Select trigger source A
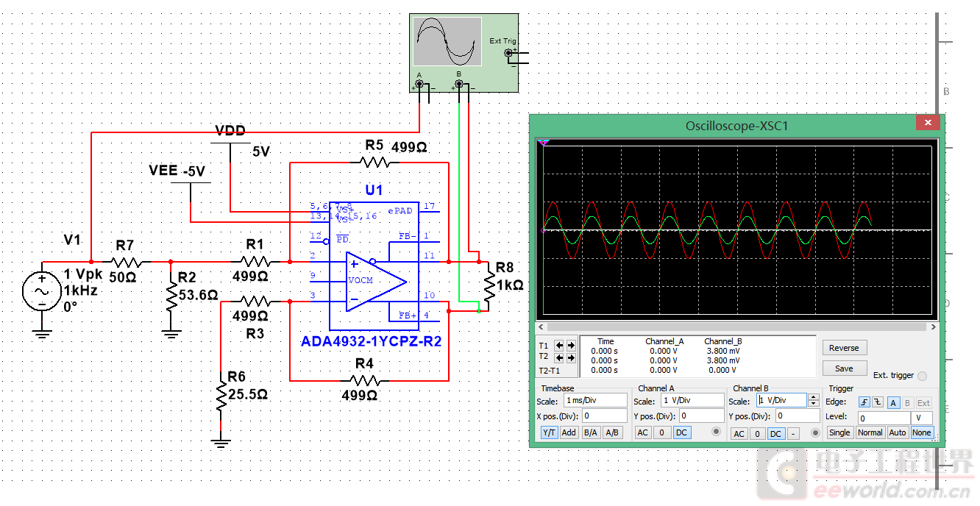This screenshot has width=980, height=506. [892, 402]
